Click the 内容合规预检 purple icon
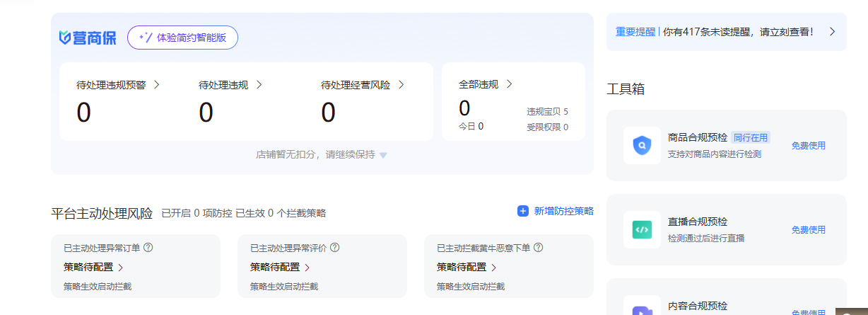 642,310
